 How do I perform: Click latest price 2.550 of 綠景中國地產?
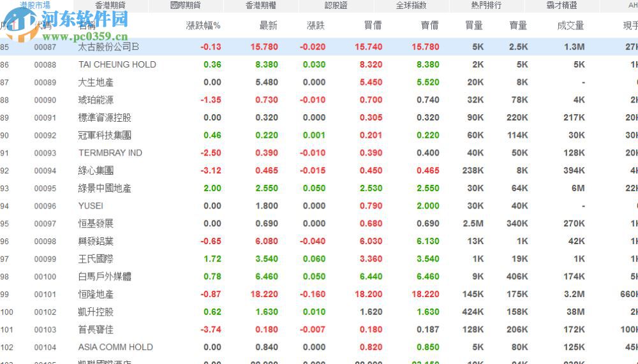267,188
